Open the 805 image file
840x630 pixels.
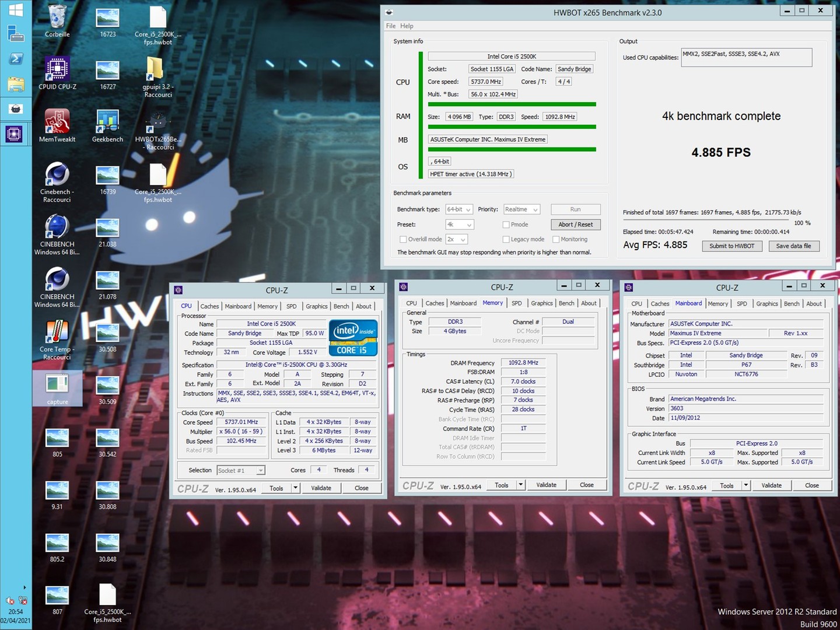pyautogui.click(x=57, y=441)
